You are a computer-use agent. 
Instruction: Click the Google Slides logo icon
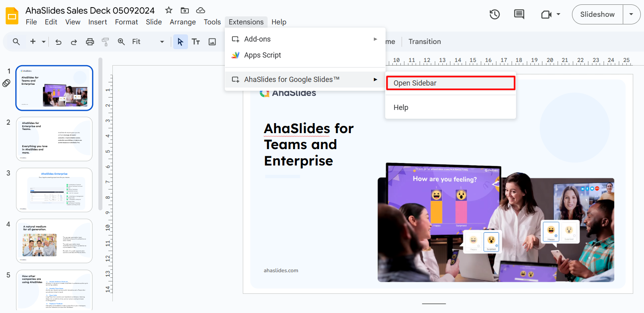12,16
